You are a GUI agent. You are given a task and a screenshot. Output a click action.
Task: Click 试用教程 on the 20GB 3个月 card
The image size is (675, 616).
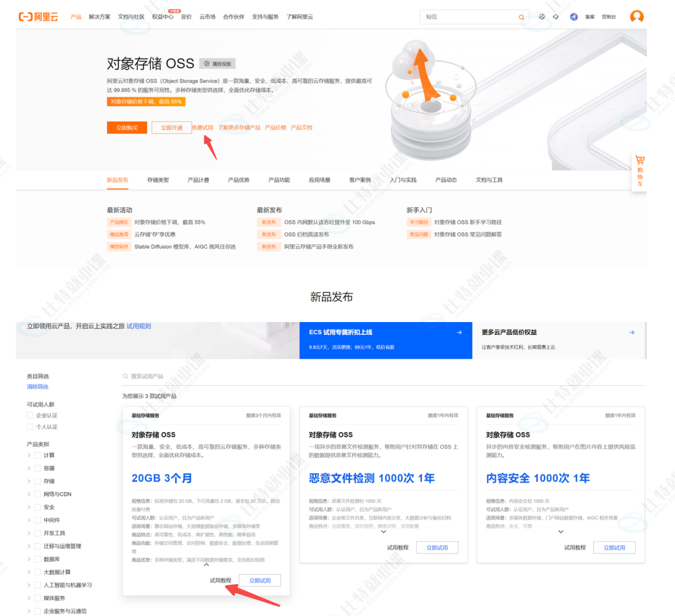tap(220, 580)
